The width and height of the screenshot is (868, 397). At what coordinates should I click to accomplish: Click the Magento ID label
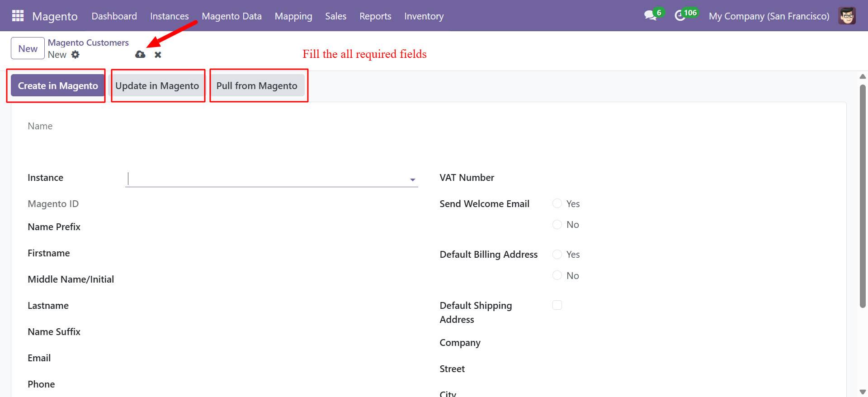(53, 204)
